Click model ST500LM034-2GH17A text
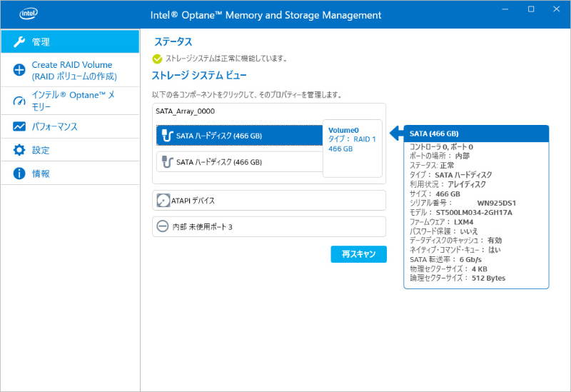 point(474,212)
